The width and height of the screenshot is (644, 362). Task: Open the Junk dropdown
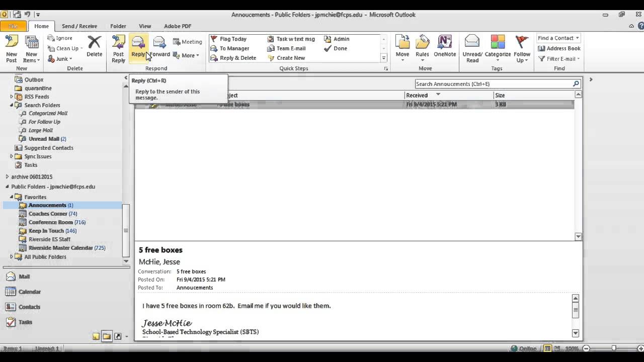[x=60, y=58]
